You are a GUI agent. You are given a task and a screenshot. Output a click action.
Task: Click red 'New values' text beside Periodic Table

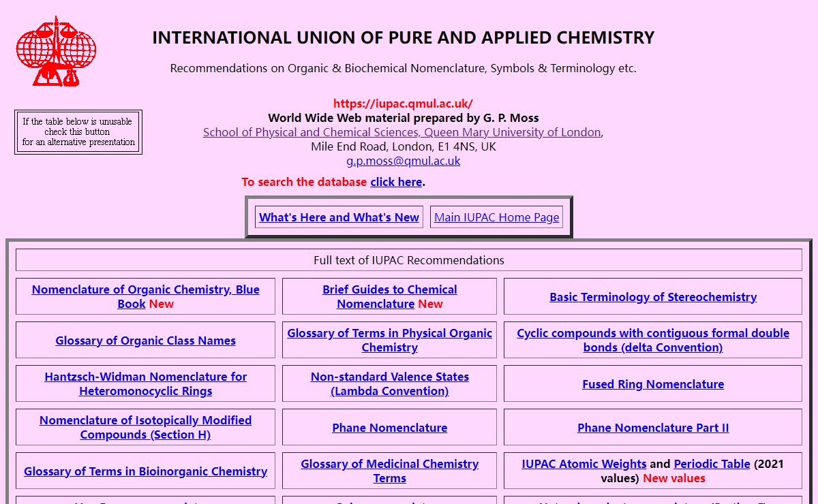(674, 478)
